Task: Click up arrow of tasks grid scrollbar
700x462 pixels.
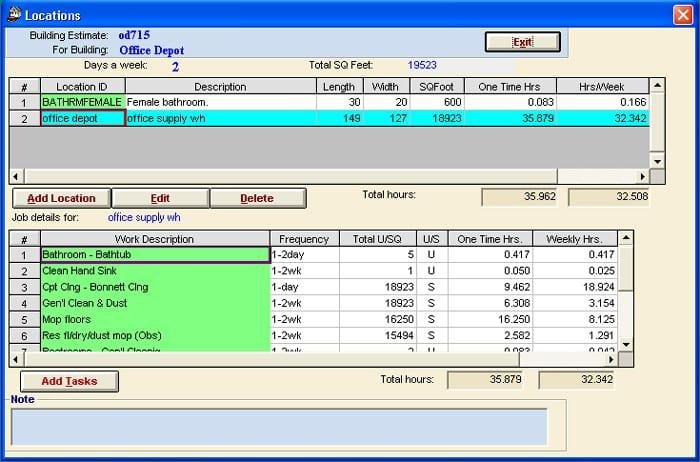Action: click(x=626, y=238)
